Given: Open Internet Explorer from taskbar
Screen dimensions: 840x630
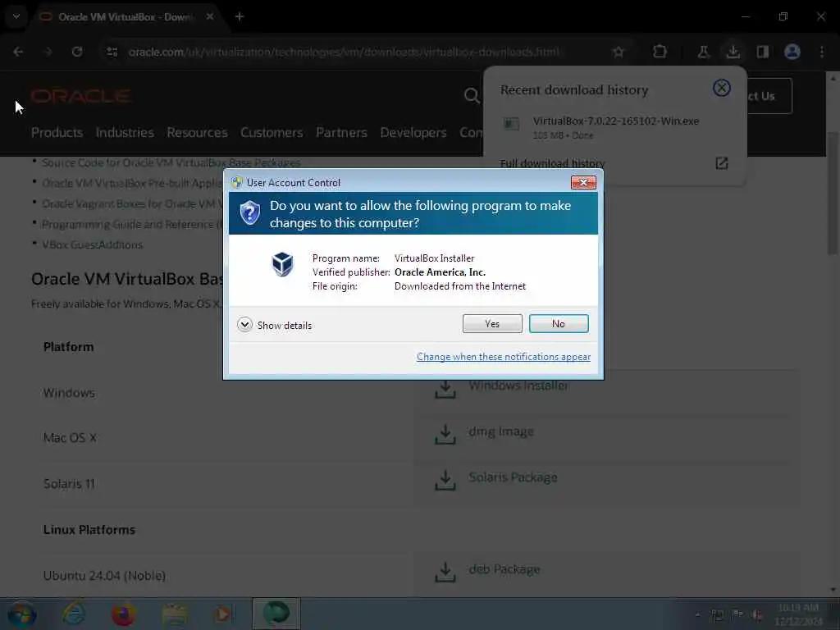Looking at the screenshot, I should pyautogui.click(x=74, y=614).
